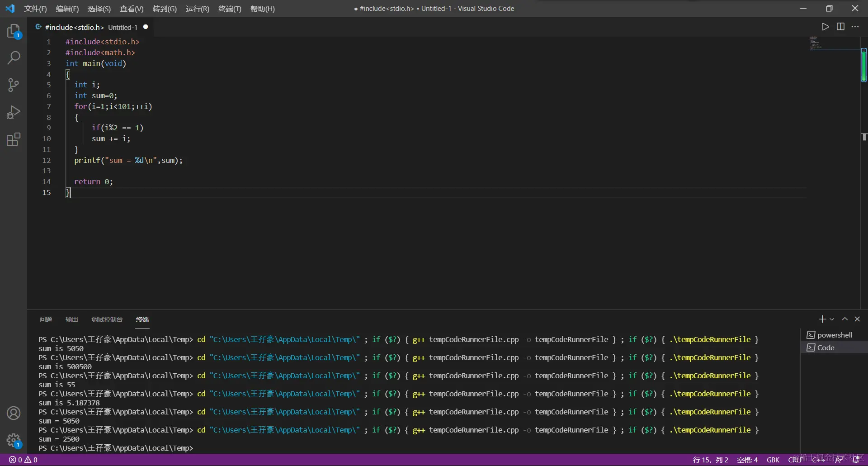Click line number 7 in the gutter
The image size is (868, 466).
coord(48,107)
